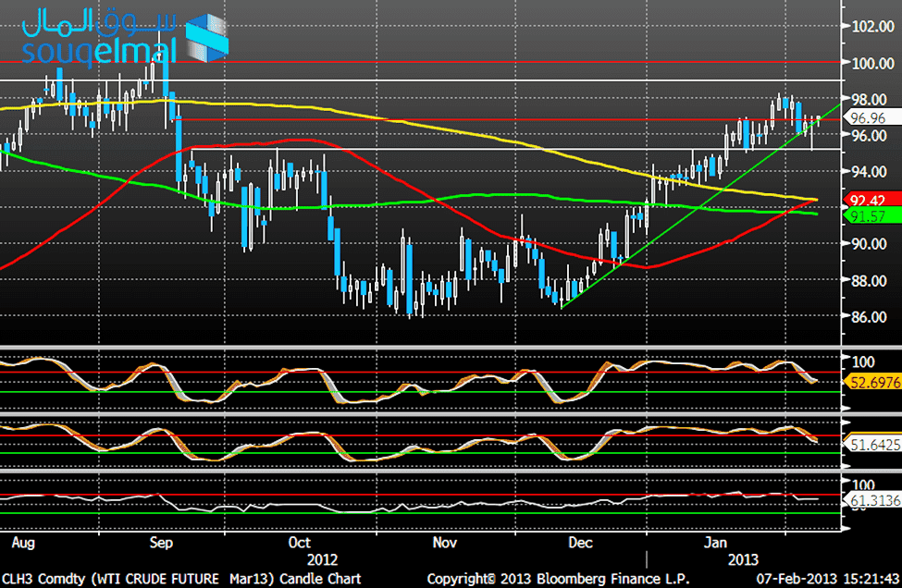This screenshot has height=588, width=902.
Task: Click the 2013 year label
Action: (x=743, y=560)
